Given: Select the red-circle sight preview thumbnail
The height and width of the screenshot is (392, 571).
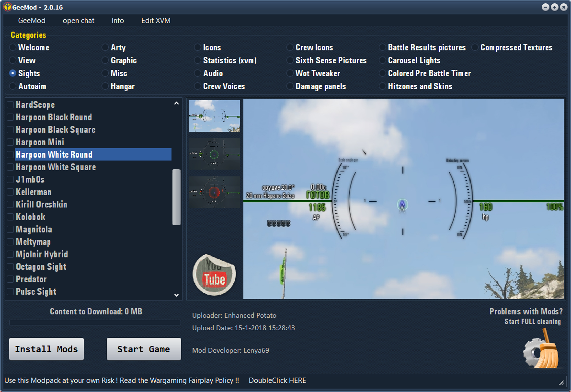Looking at the screenshot, I should (x=214, y=192).
